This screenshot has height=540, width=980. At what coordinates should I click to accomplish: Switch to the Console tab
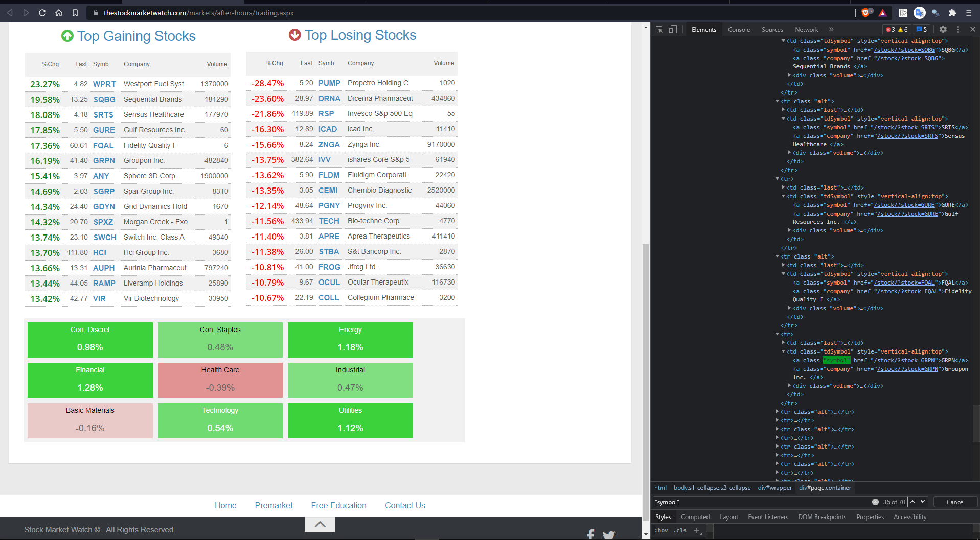click(x=739, y=29)
